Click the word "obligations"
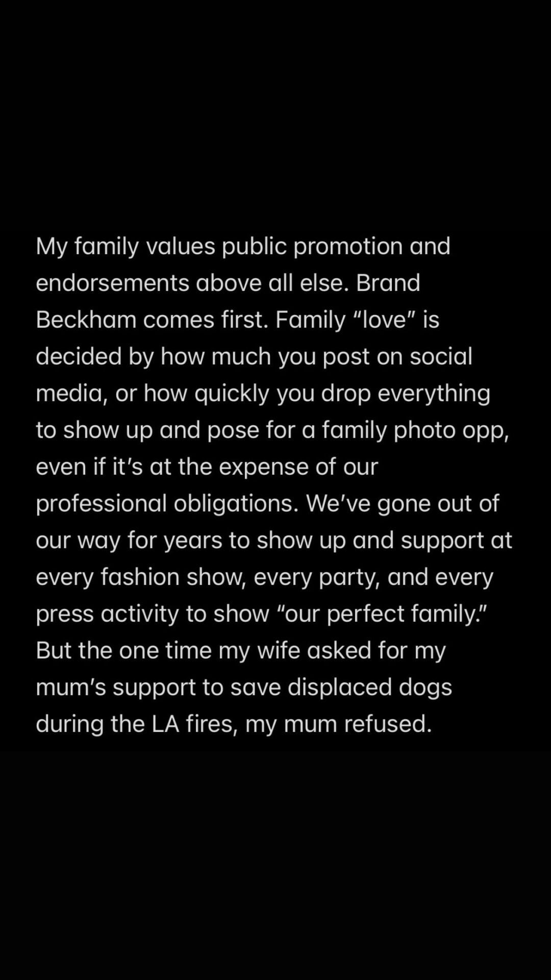551x980 pixels. [x=236, y=504]
